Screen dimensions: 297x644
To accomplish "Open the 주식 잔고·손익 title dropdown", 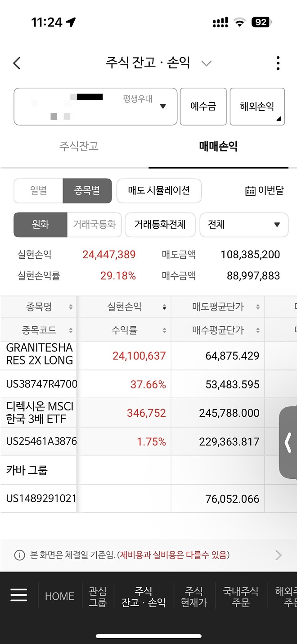I will pyautogui.click(x=206, y=63).
